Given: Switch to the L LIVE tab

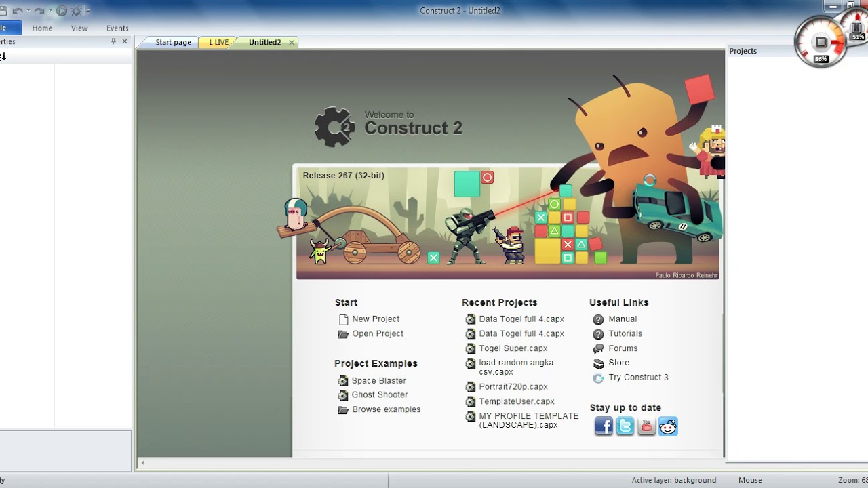Looking at the screenshot, I should pos(218,42).
